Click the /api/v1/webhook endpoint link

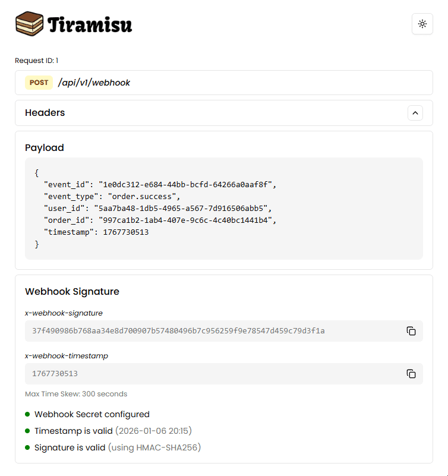93,83
